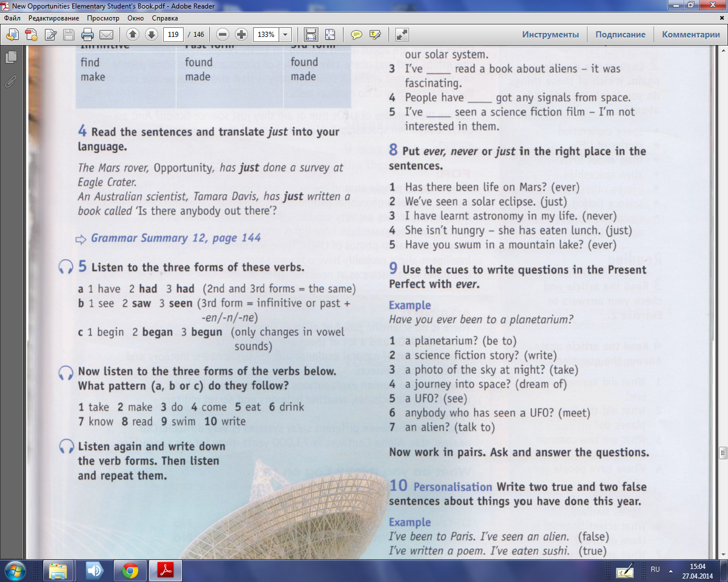Print the document with the printer icon
Screen dimensions: 728x582
pyautogui.click(x=88, y=34)
